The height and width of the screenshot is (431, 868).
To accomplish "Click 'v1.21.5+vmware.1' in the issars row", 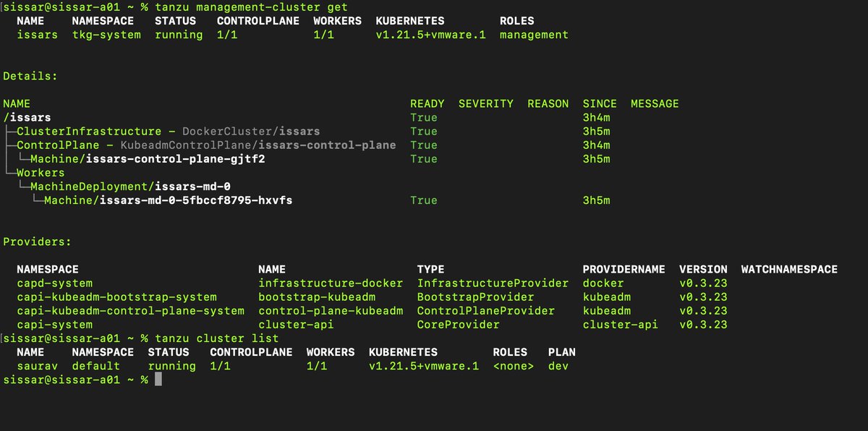I will 431,35.
